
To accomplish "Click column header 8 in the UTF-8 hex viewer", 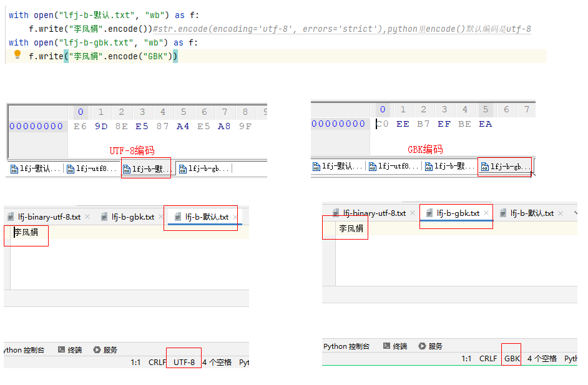I will pos(245,112).
